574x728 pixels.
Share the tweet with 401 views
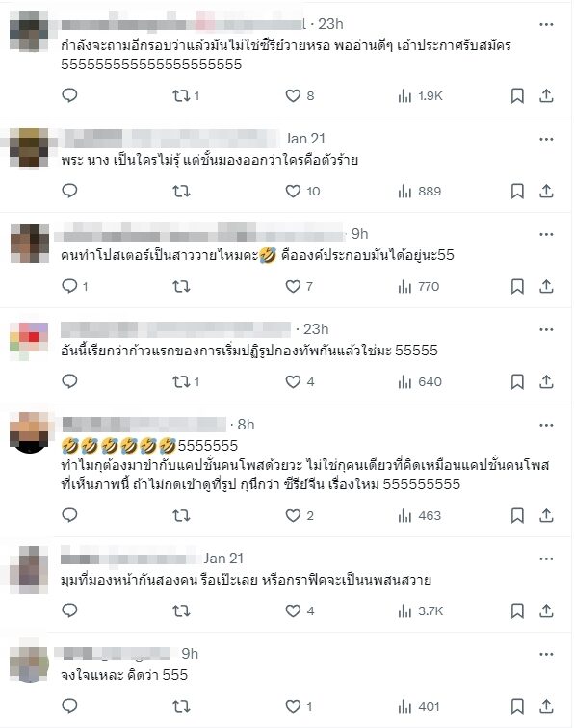coord(546,706)
